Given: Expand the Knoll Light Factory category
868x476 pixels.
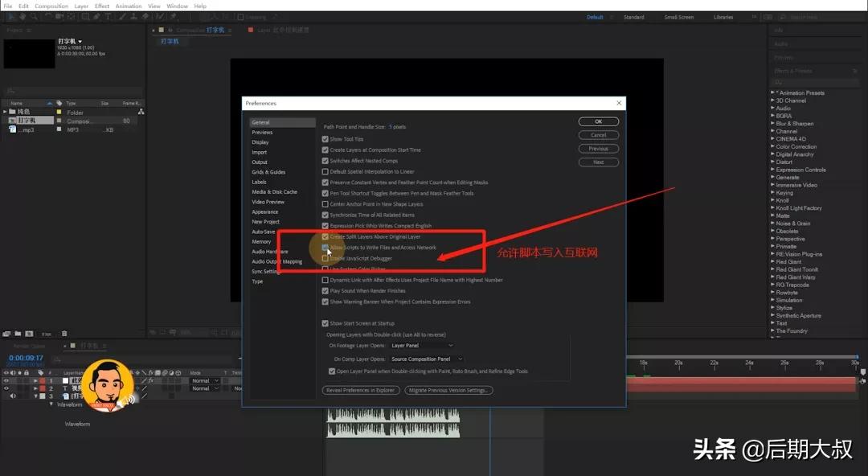Looking at the screenshot, I should (x=773, y=208).
